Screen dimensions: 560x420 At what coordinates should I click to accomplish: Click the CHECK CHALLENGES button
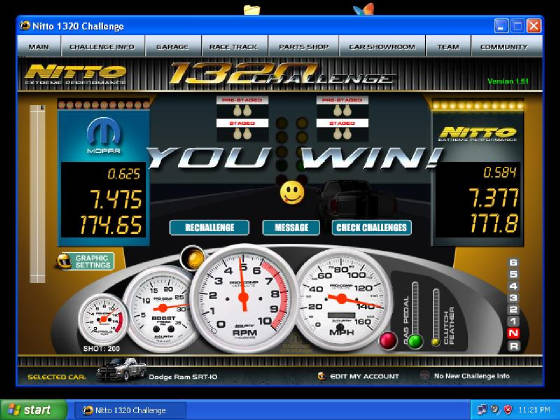click(x=372, y=228)
